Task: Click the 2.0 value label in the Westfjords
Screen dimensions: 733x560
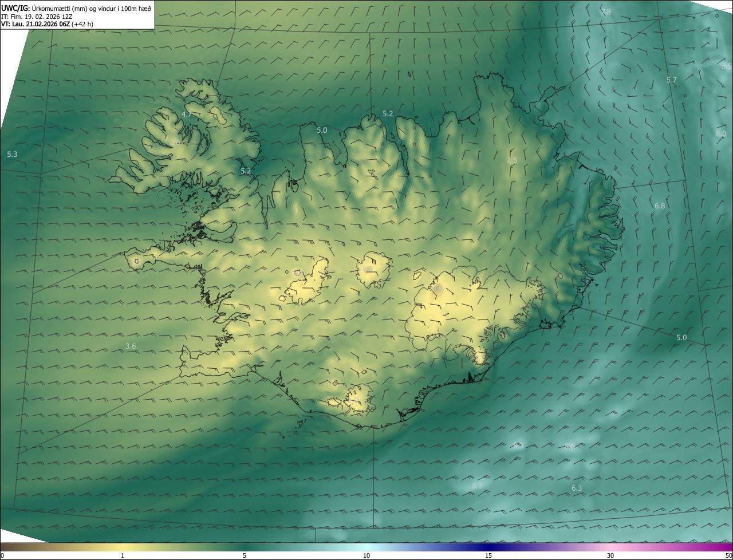Action: 175,142
